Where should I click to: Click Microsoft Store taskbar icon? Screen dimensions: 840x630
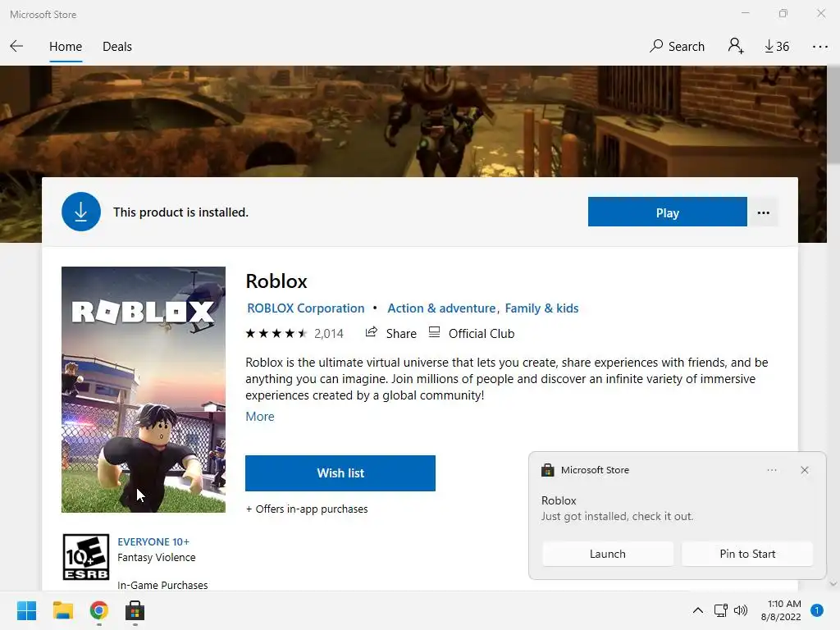(x=135, y=610)
